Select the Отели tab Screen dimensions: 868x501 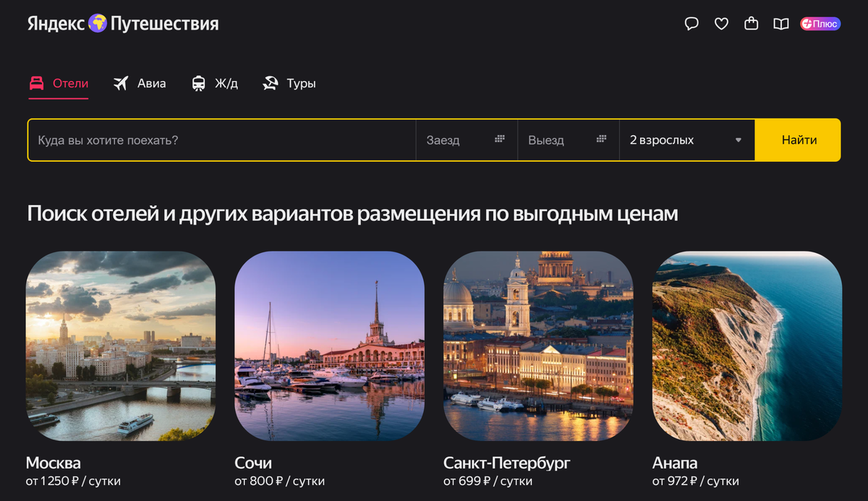tap(58, 83)
